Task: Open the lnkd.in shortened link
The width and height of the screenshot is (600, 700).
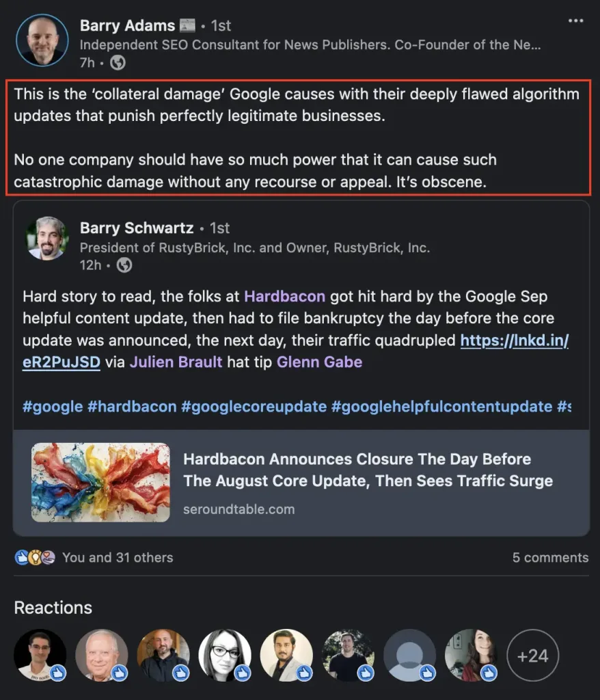Action: (514, 340)
